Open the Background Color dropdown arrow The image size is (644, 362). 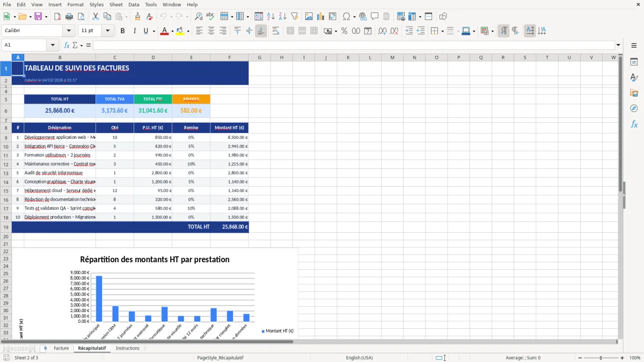pos(188,31)
